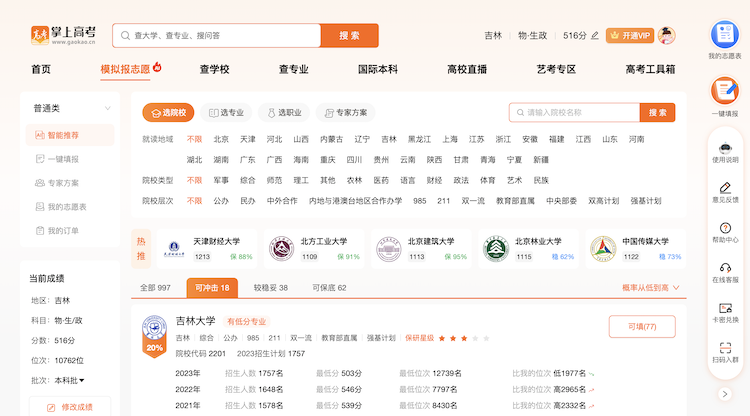Open 扫码入群 scan icon

(x=725, y=348)
